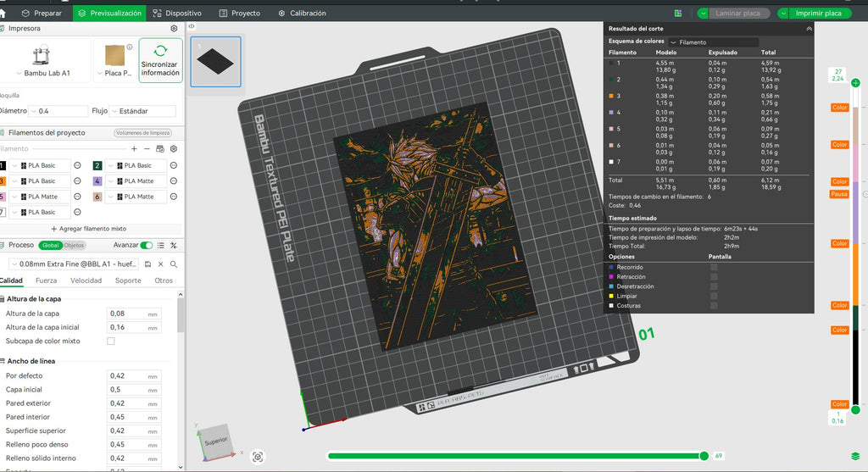Open filament settings gear icon
Viewport: 868px width, 472px height.
174,149
